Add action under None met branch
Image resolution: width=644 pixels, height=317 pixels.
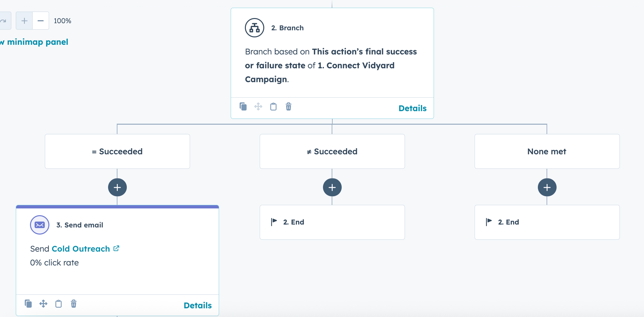pos(547,187)
